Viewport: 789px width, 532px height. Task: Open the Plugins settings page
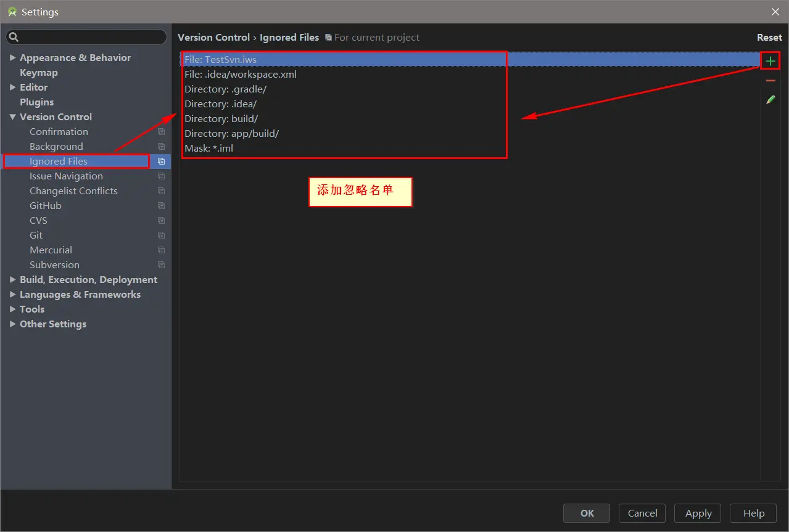(36, 102)
